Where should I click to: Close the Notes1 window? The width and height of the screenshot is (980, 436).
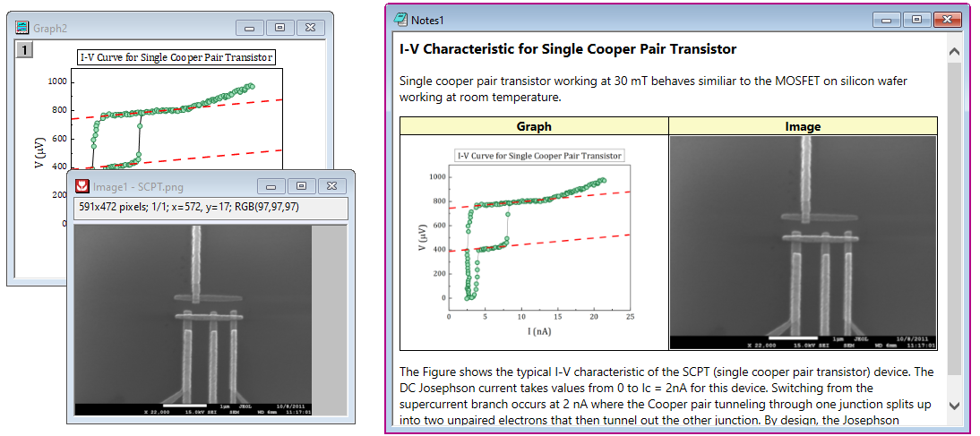click(x=944, y=19)
